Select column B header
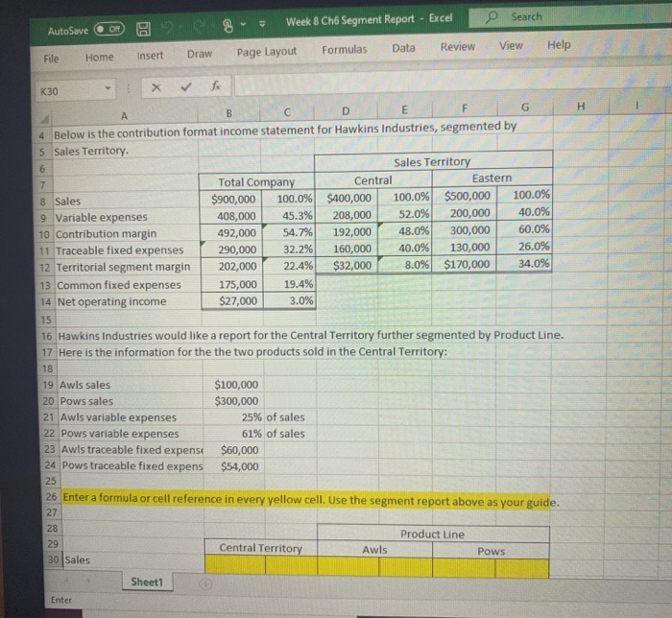This screenshot has height=618, width=672. [x=228, y=113]
